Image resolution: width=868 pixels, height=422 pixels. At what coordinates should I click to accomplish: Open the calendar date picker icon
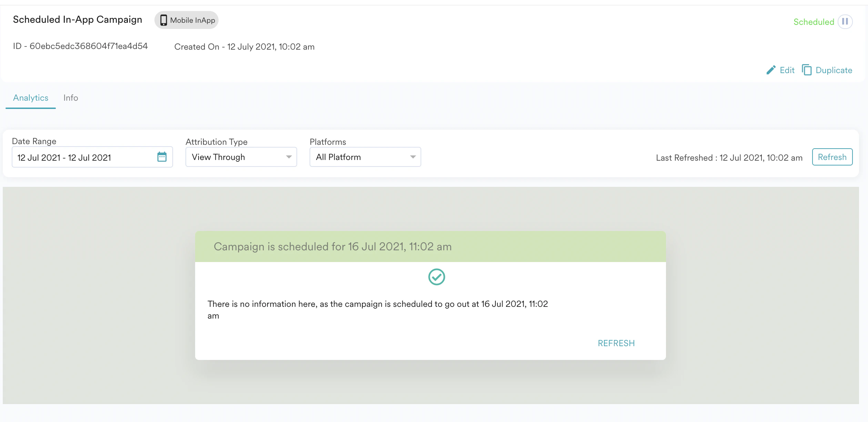tap(162, 157)
